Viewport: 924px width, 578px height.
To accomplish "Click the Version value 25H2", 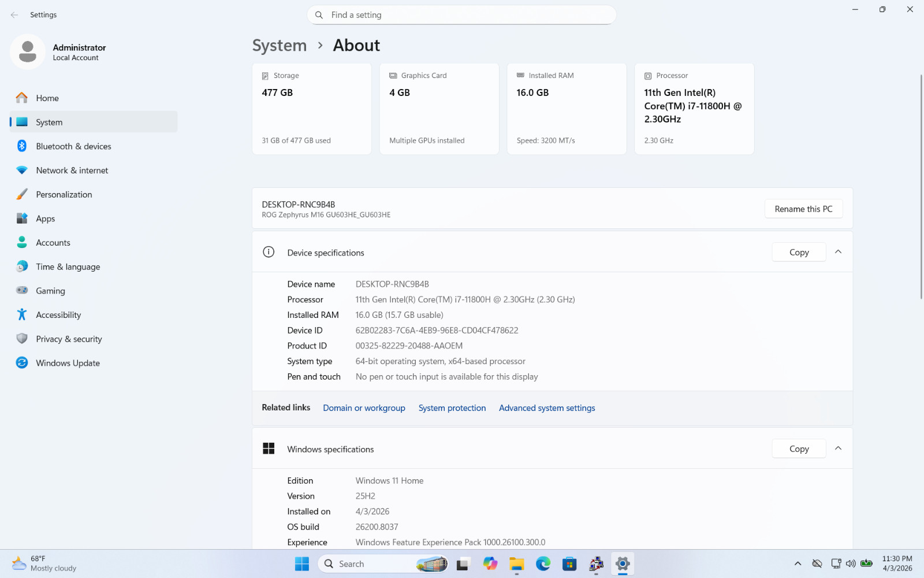I will pos(365,496).
